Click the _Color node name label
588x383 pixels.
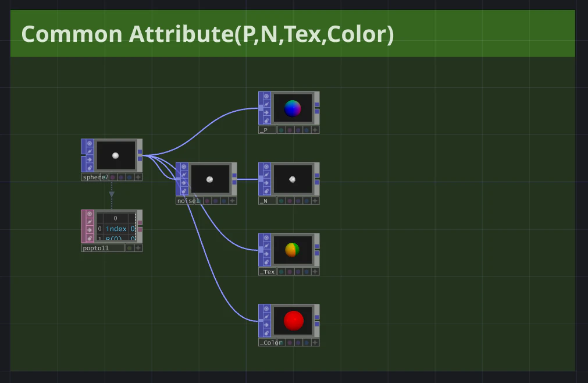[272, 343]
